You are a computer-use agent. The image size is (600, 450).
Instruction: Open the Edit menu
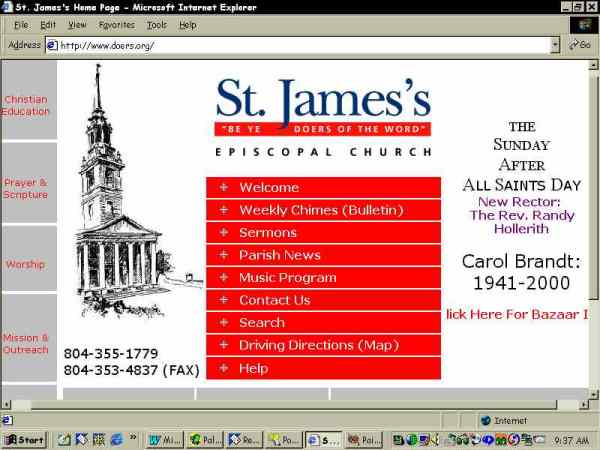[x=48, y=25]
